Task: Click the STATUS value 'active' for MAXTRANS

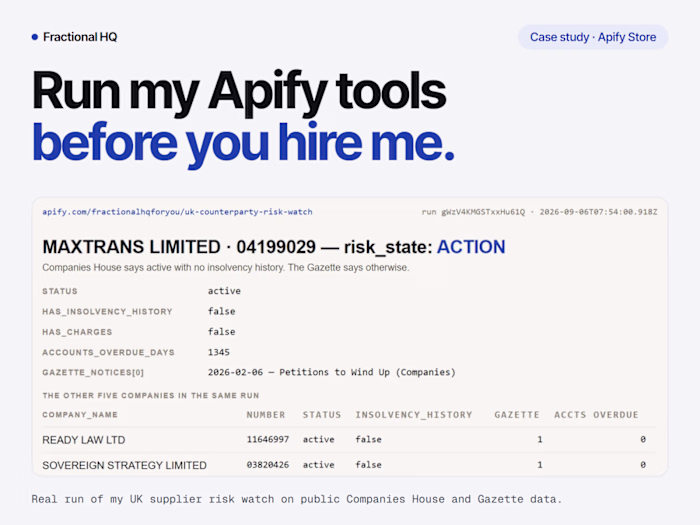Action: pyautogui.click(x=224, y=291)
